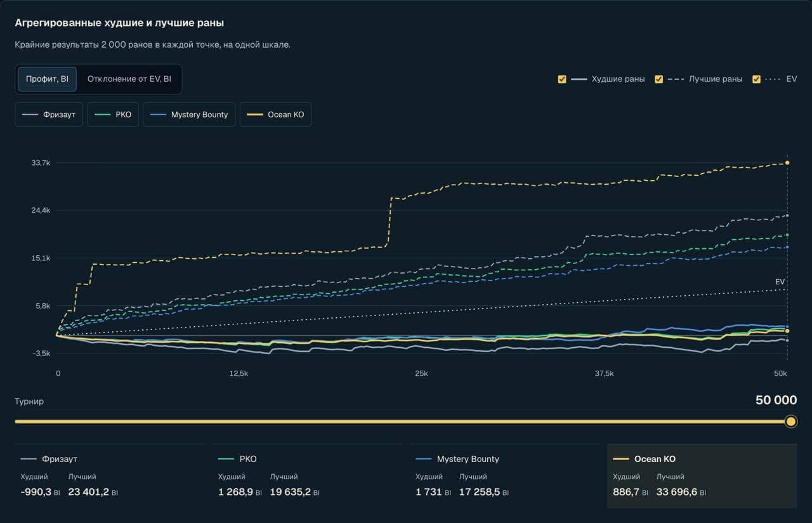
Task: Toggle the EV legend checkbox
Action: click(x=756, y=79)
